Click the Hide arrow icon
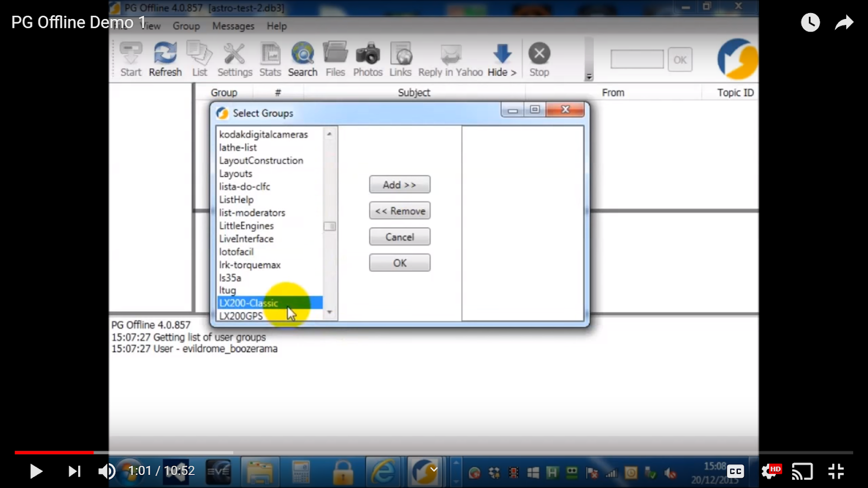 click(x=502, y=59)
